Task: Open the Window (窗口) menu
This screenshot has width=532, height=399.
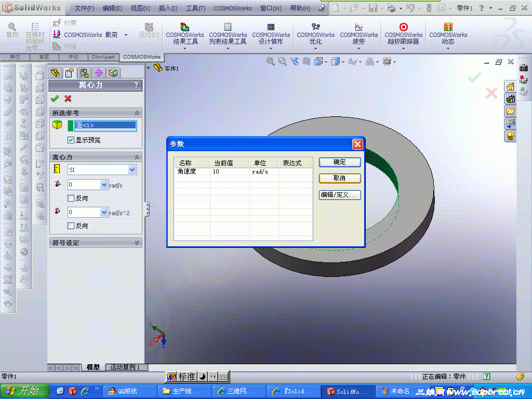Action: [x=271, y=8]
